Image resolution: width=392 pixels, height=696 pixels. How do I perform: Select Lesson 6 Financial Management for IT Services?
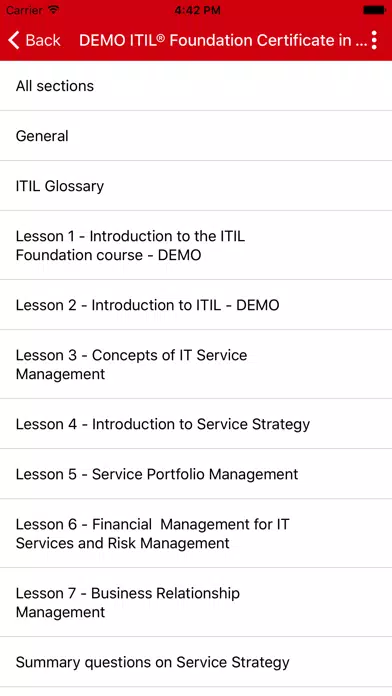point(196,534)
